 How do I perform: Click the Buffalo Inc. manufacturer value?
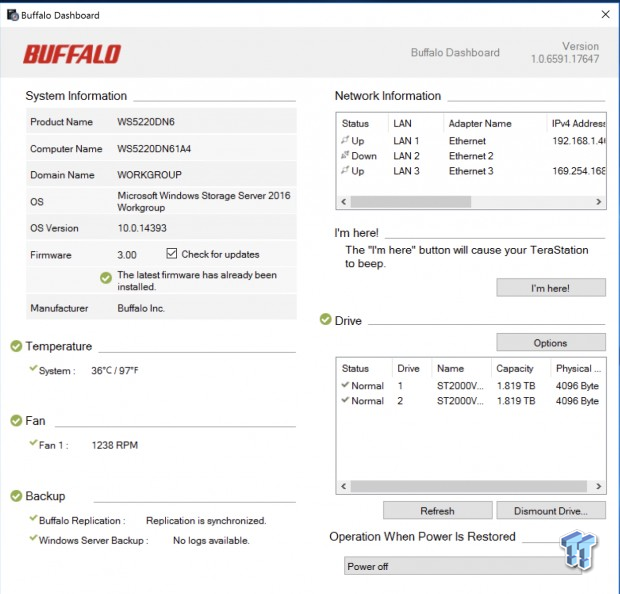pyautogui.click(x=141, y=308)
